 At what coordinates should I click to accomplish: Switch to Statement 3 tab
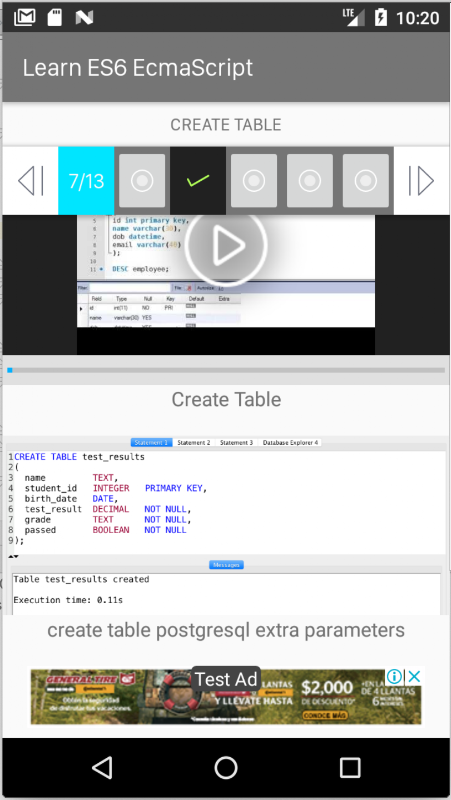236,442
